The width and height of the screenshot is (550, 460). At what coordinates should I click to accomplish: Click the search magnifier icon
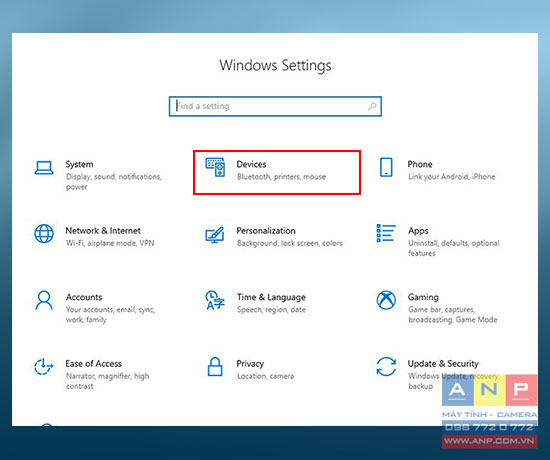coord(372,106)
